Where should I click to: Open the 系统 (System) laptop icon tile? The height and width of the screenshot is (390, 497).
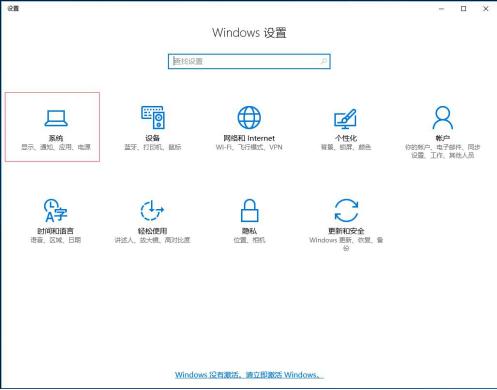tap(56, 118)
